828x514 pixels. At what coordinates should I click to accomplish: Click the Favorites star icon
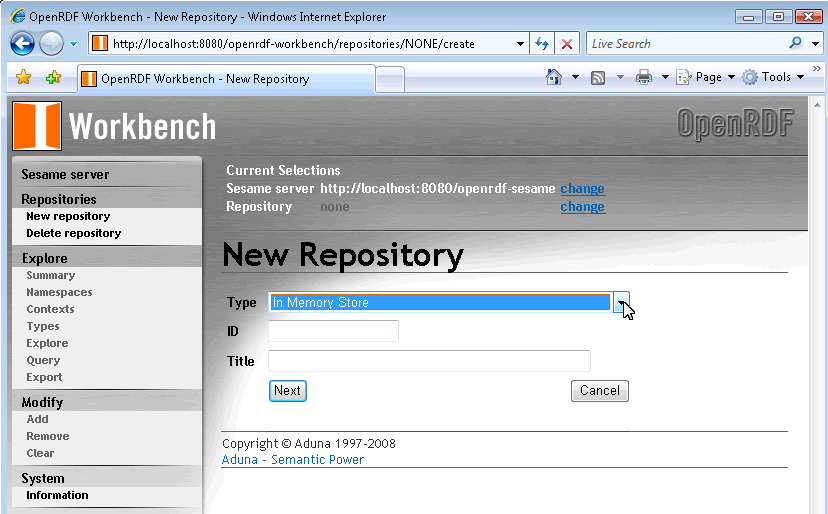(x=24, y=78)
